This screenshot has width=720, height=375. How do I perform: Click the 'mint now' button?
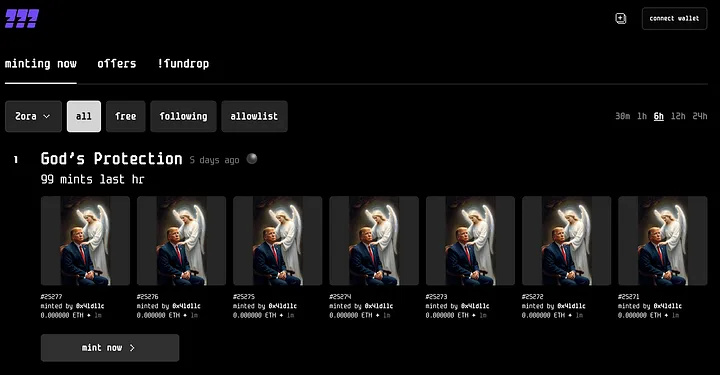110,348
